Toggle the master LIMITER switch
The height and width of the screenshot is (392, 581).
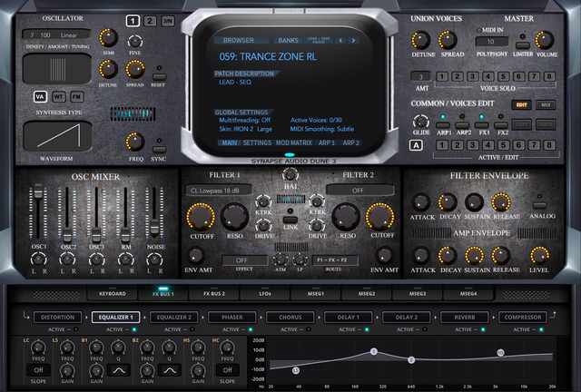coord(523,45)
